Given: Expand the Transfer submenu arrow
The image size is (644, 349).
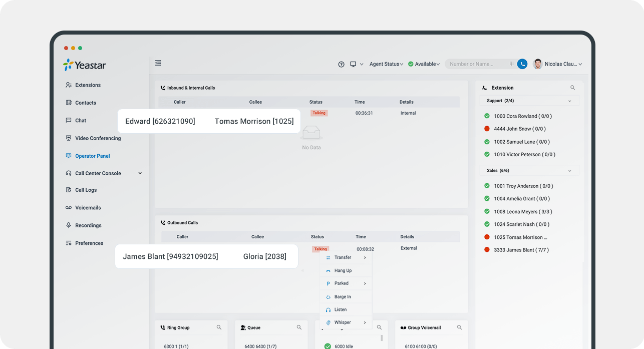Looking at the screenshot, I should 365,258.
